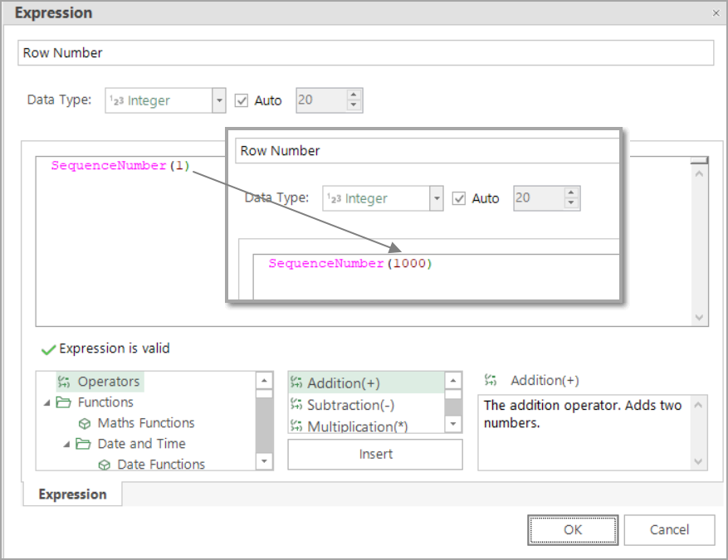This screenshot has height=560, width=728.
Task: Click the Functions folder icon
Action: pyautogui.click(x=64, y=402)
